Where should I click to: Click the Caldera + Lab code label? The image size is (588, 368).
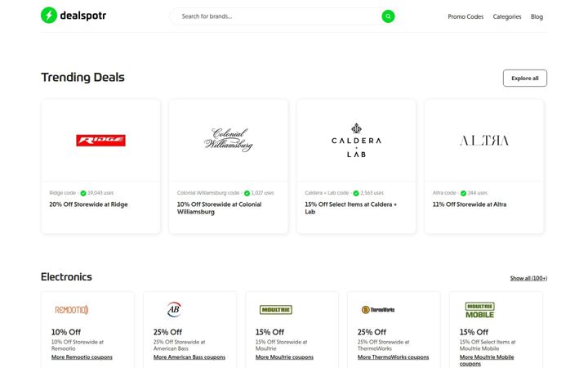click(x=327, y=193)
